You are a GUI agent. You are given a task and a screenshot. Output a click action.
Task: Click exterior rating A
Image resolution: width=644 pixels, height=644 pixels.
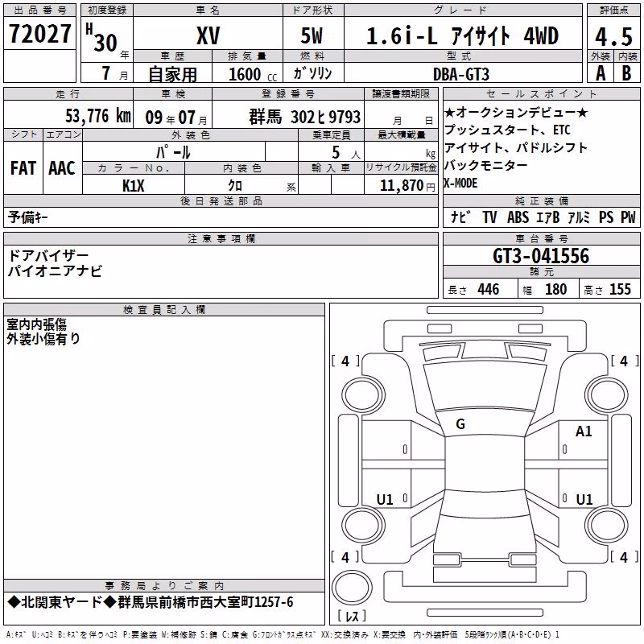point(601,73)
